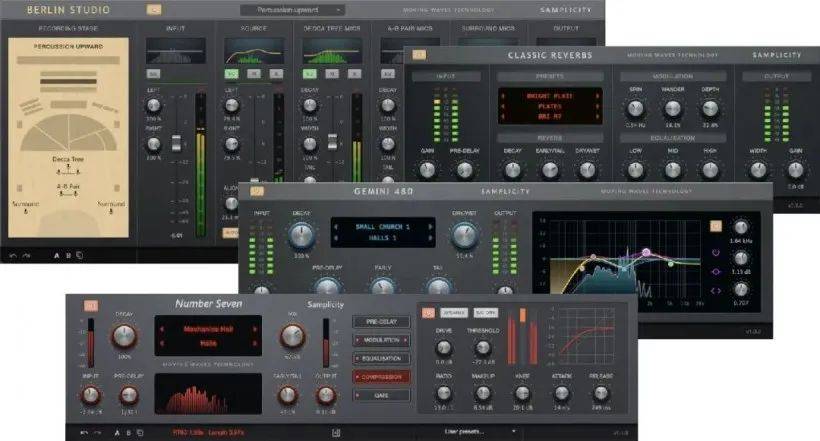
Task: Open the Percussion upward preset dropdown
Action: click(x=292, y=10)
